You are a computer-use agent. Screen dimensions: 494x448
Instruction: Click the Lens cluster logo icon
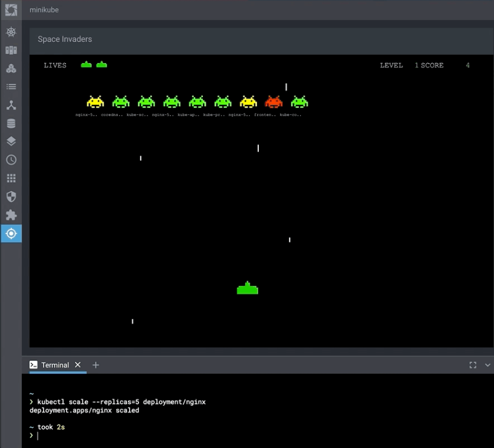tap(11, 10)
